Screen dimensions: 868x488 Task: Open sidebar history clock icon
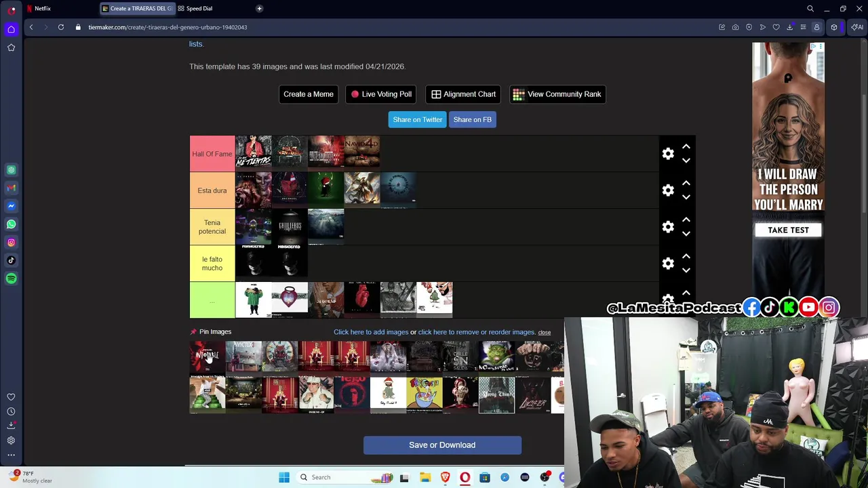coord(11,411)
